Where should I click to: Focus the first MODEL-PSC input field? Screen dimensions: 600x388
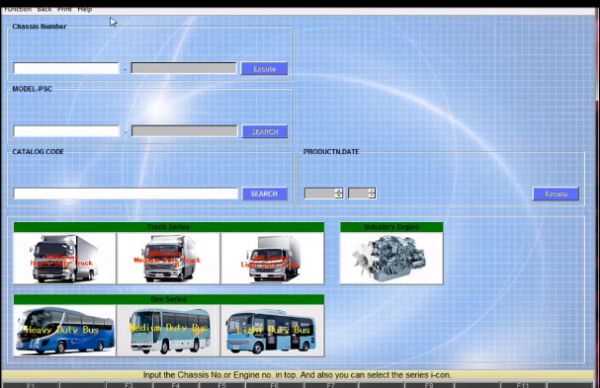pos(67,131)
